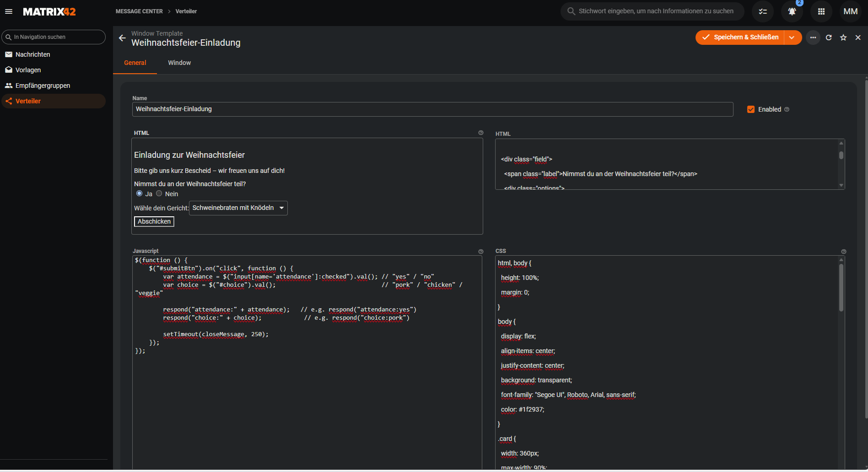Open Vorlagen in the navigation

click(54, 70)
